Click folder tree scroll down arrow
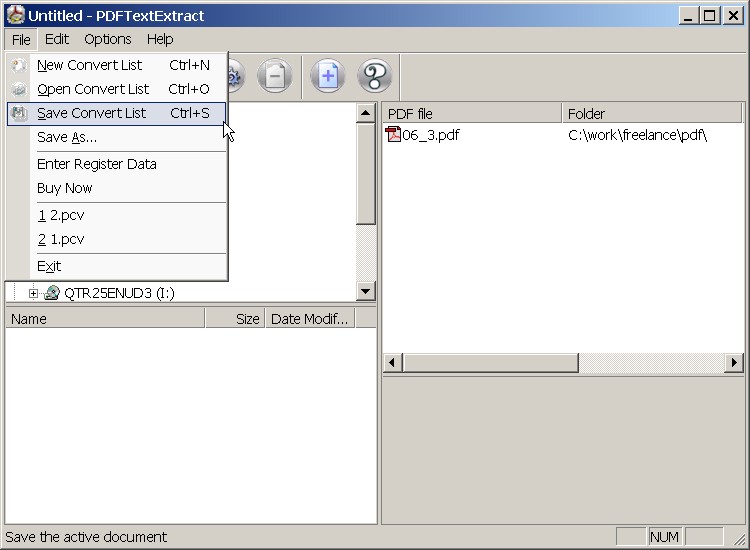The width and height of the screenshot is (750, 550). pyautogui.click(x=365, y=291)
